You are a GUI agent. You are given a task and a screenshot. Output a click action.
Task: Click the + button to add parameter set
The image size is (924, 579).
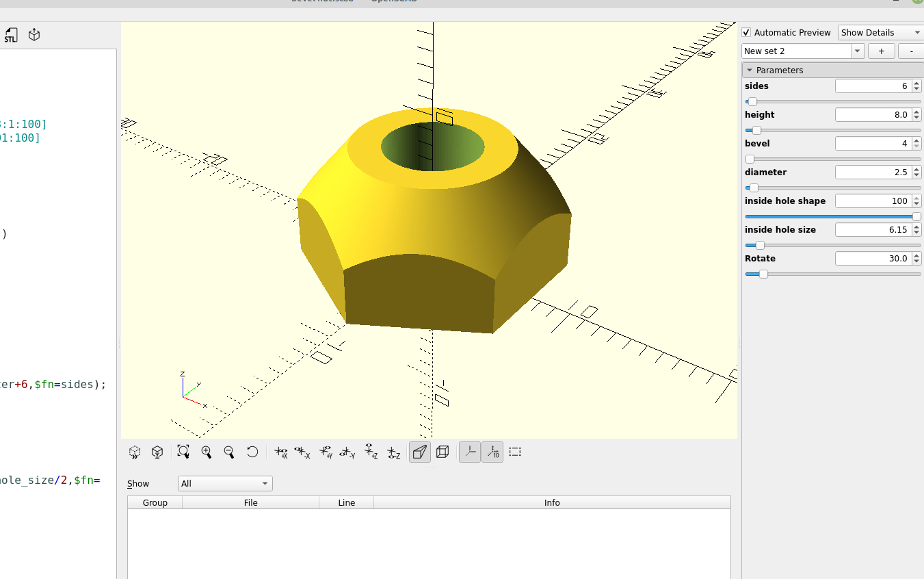point(881,51)
